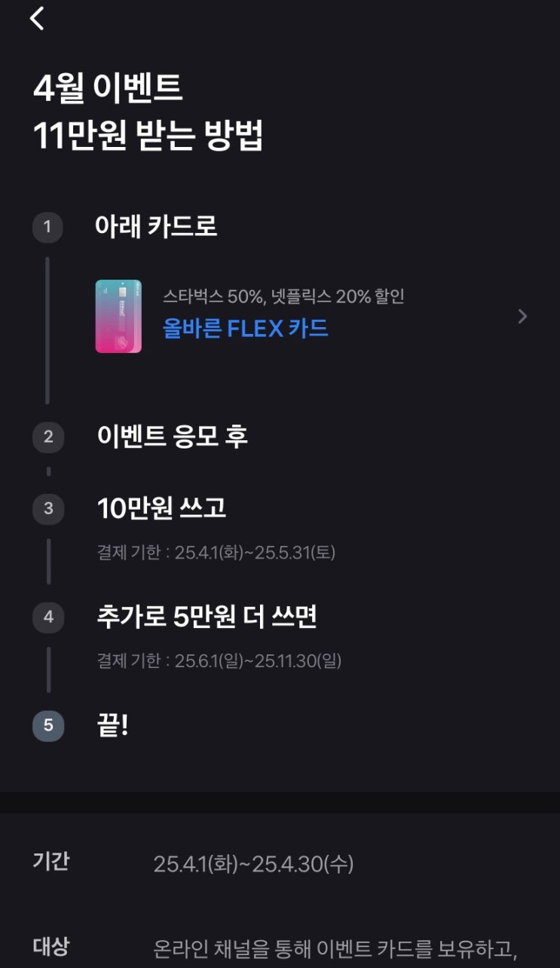Tap the 아래 카드로 step heading

click(156, 226)
